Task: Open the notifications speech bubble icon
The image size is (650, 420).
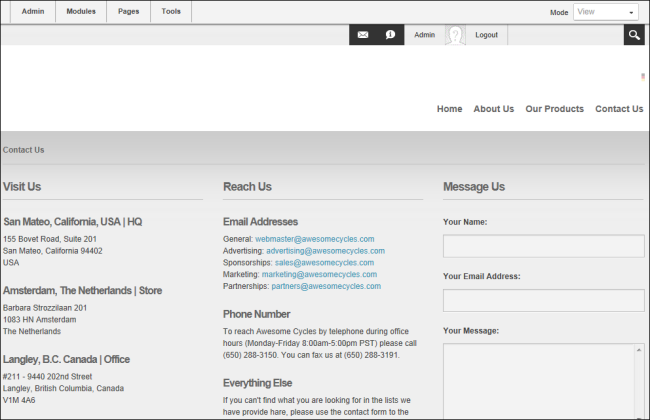Action: [x=390, y=35]
